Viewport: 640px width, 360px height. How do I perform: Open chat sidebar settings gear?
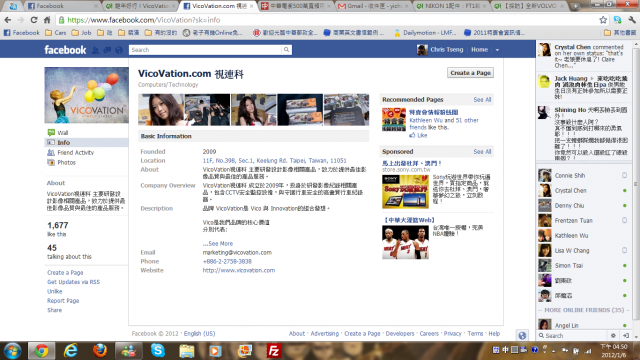[x=613, y=336]
